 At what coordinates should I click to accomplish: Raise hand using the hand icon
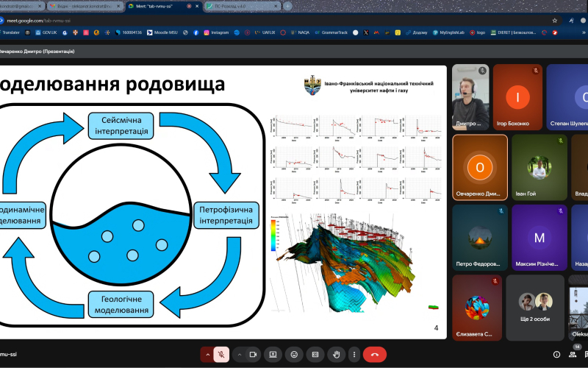click(x=337, y=355)
